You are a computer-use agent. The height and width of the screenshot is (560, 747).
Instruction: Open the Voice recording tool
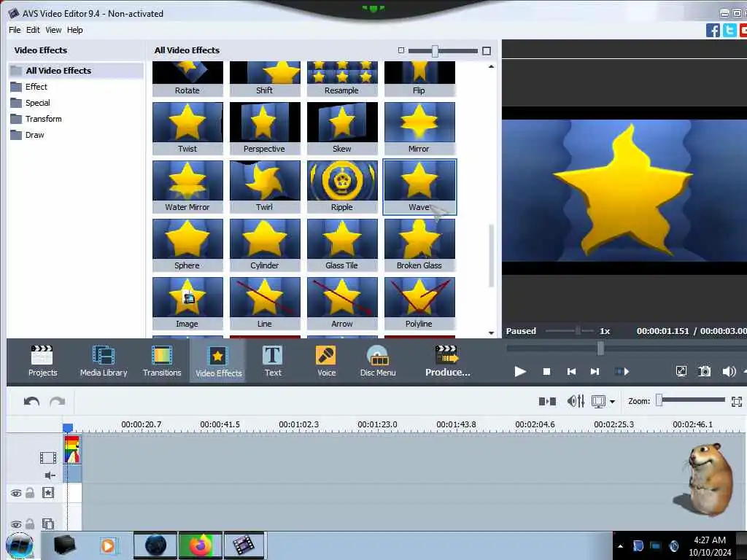[326, 361]
